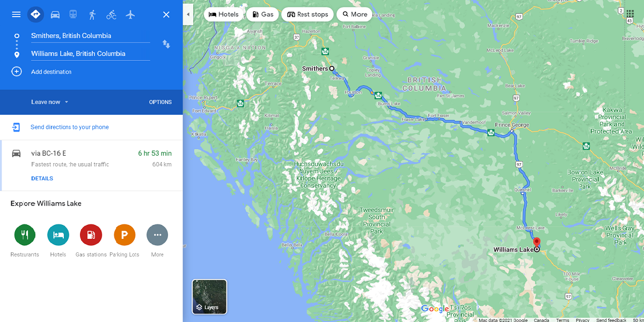
Task: Select the Driving travel mode icon
Action: [55, 14]
